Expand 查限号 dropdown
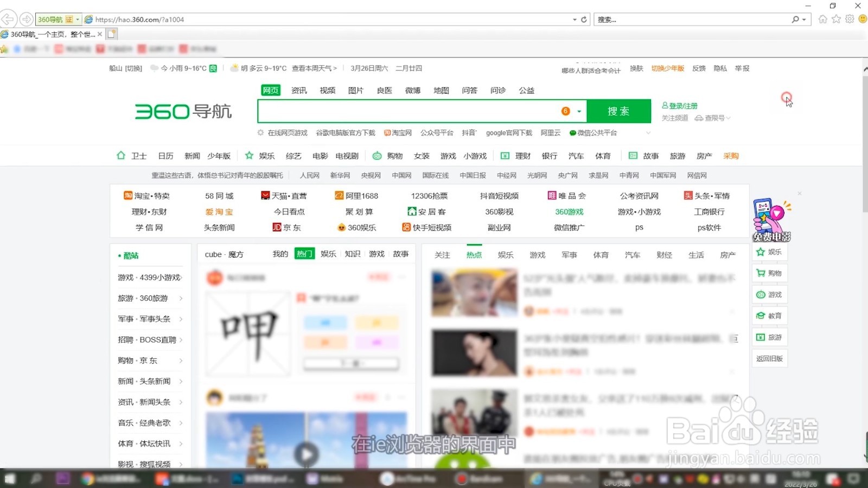868x488 pixels. point(728,118)
